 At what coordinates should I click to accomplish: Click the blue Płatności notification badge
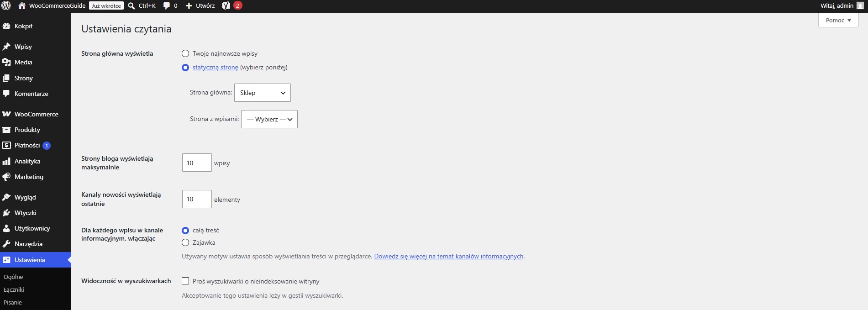[x=47, y=146]
